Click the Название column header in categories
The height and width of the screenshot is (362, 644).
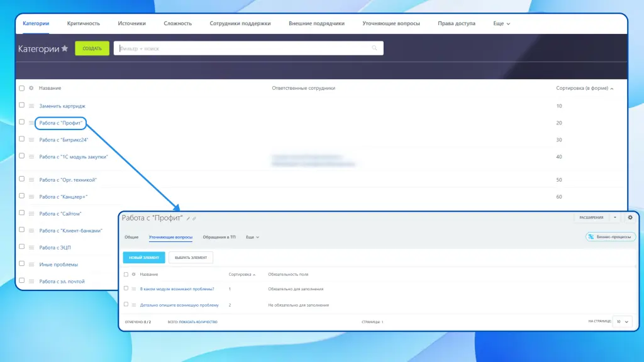[50, 88]
